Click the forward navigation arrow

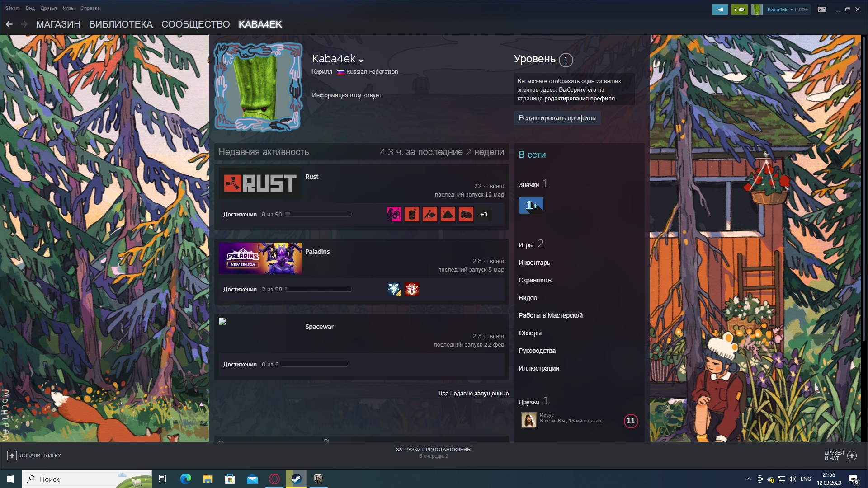click(x=24, y=24)
